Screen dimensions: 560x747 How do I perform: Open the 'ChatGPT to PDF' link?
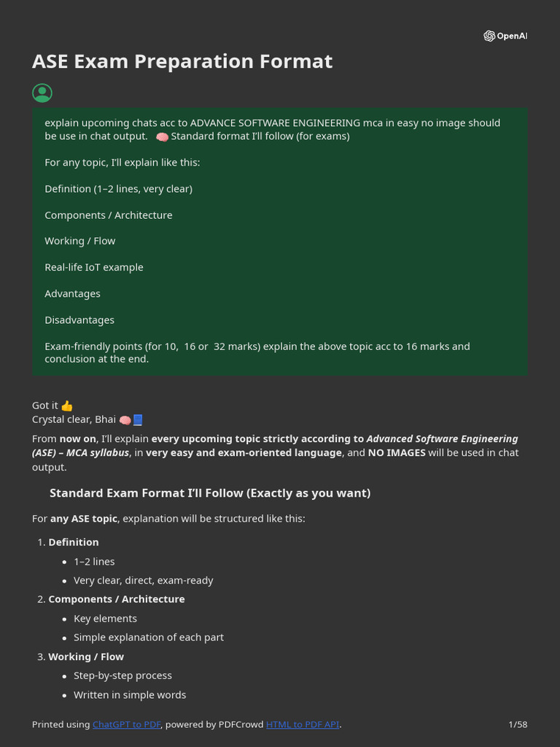coord(126,724)
